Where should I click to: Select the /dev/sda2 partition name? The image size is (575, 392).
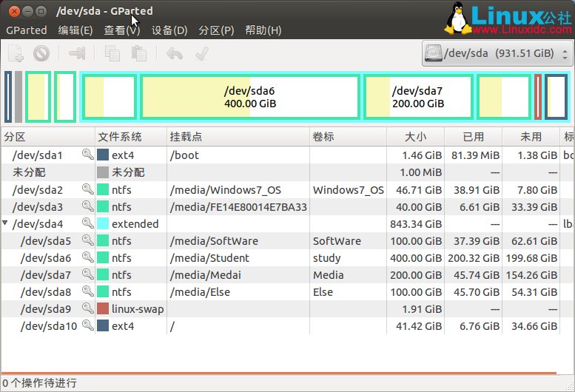click(x=38, y=190)
